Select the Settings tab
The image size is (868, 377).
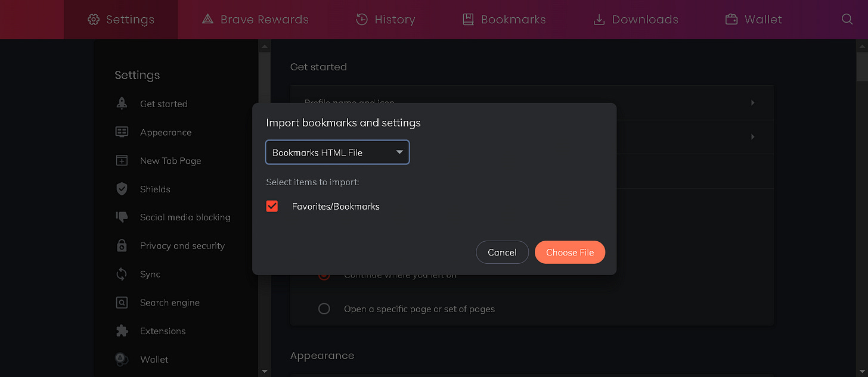[120, 19]
